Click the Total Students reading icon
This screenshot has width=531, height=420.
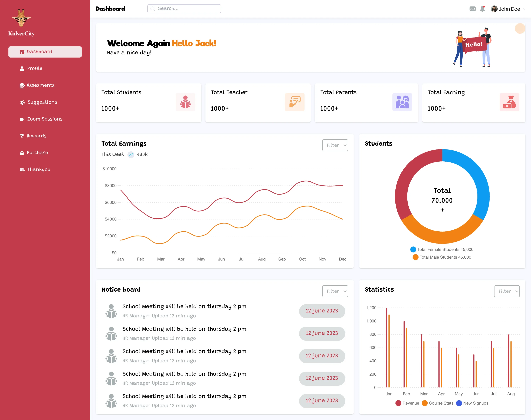[x=185, y=102]
